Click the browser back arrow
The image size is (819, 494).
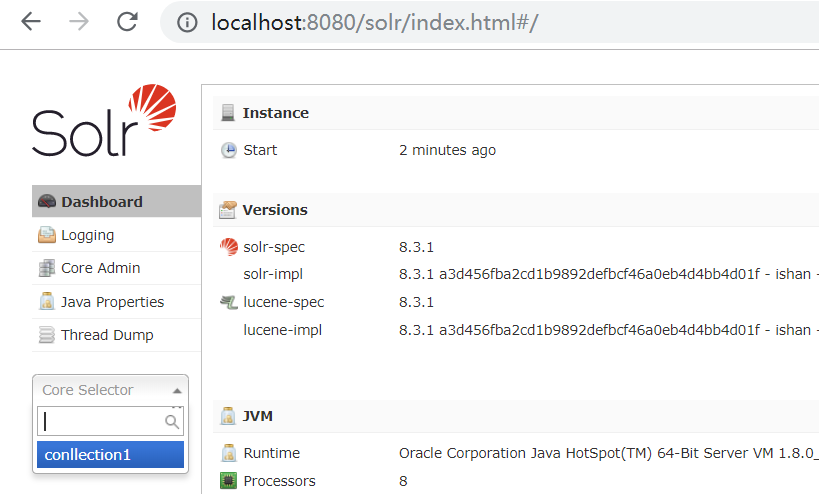(x=31, y=22)
